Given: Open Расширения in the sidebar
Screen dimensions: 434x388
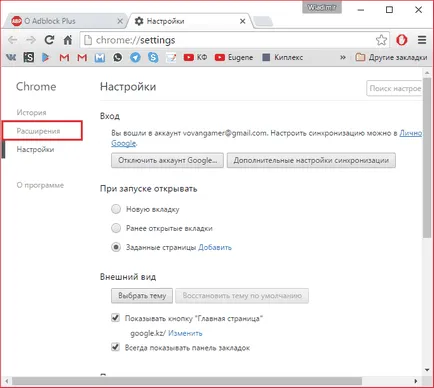Looking at the screenshot, I should (x=38, y=131).
